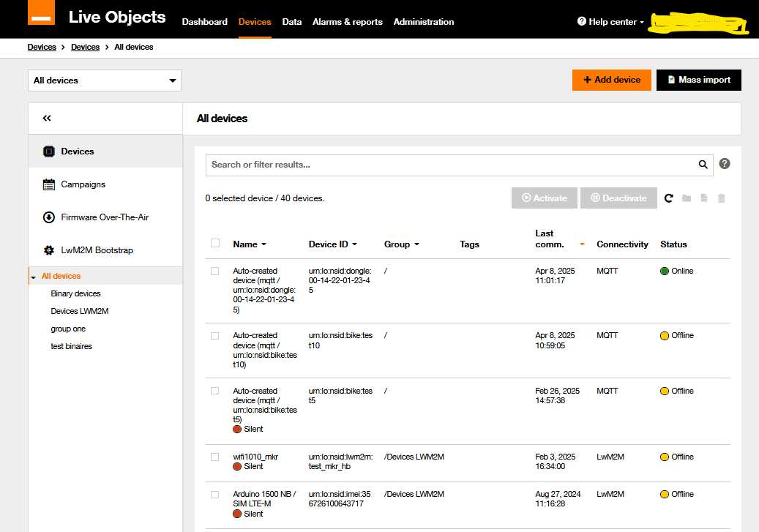Click the Connectivity column header

[x=622, y=244]
